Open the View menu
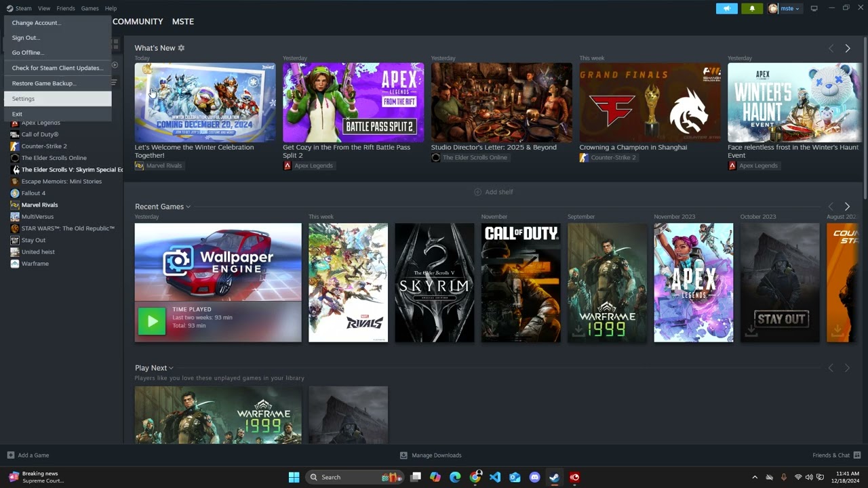The image size is (868, 488). pos(44,8)
